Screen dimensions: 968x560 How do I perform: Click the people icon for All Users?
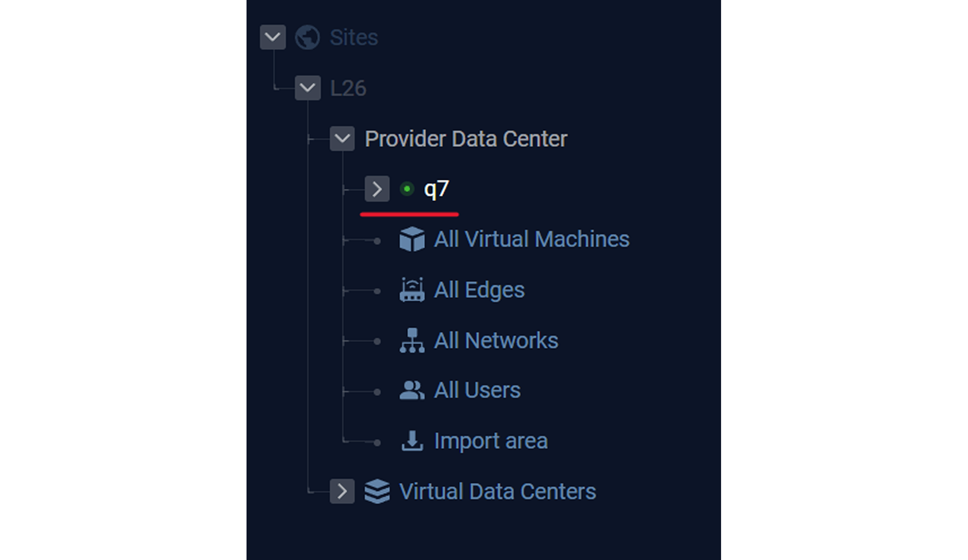coord(412,390)
